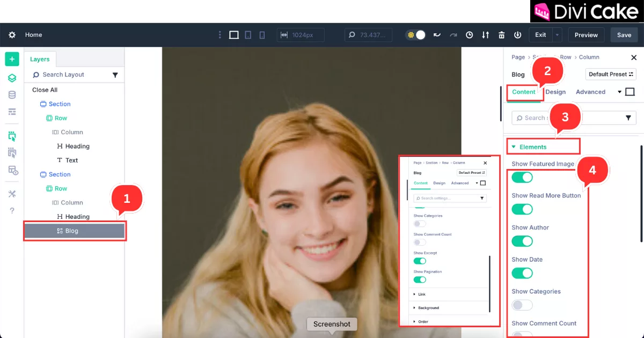The width and height of the screenshot is (644, 338).
Task: Open the dropdown arrow next to Exit
Action: [x=558, y=35]
